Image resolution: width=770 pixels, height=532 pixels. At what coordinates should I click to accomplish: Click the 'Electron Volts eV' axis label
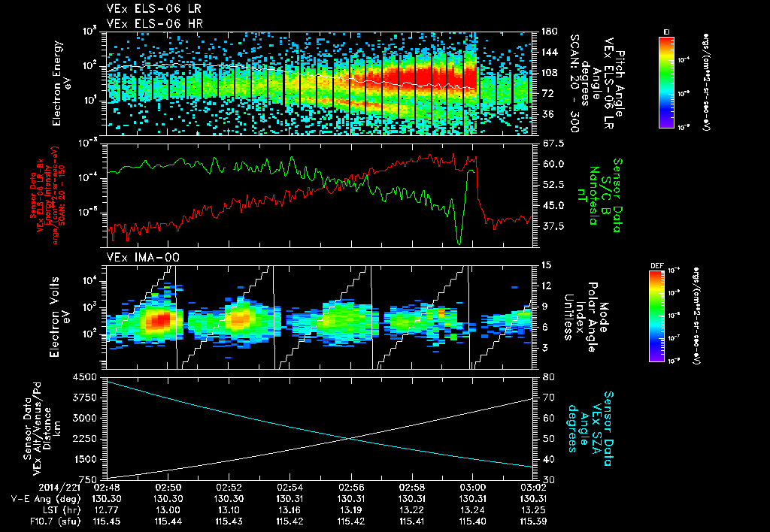(60, 317)
